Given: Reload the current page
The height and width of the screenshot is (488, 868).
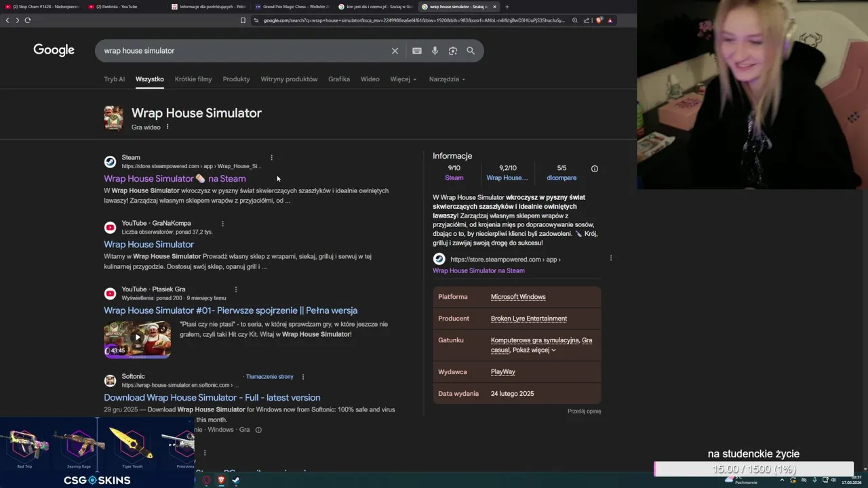Looking at the screenshot, I should coord(28,20).
